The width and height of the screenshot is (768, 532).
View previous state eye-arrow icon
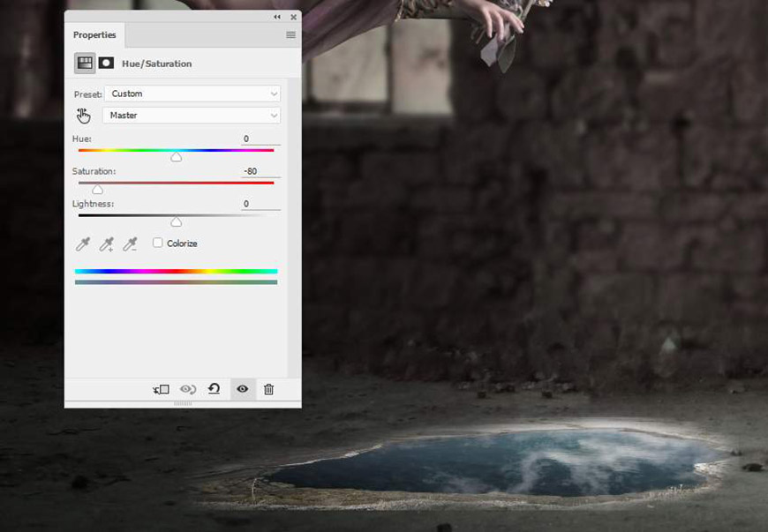188,390
